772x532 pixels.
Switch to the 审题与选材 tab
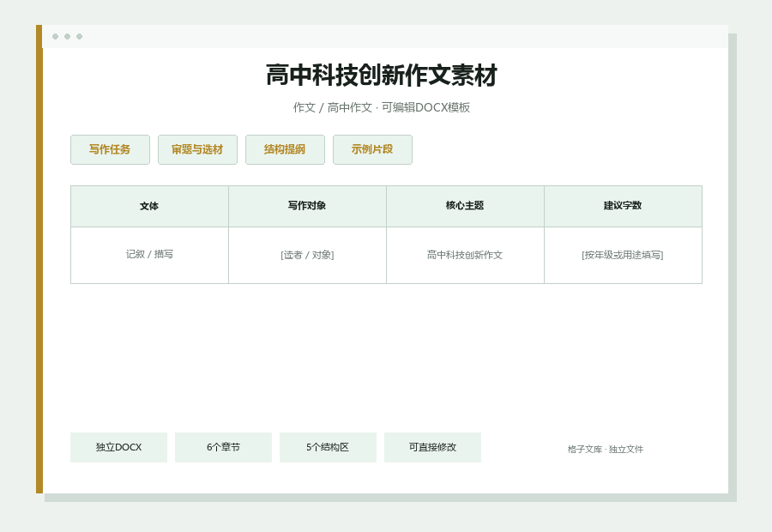[197, 150]
